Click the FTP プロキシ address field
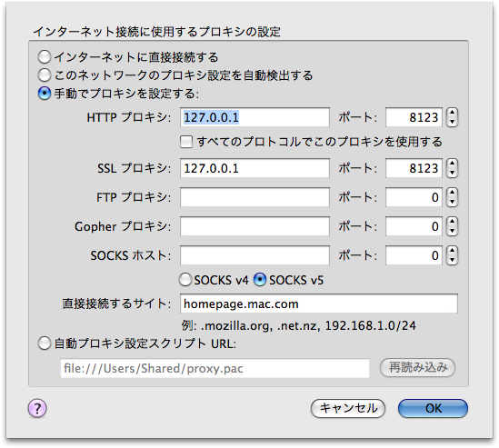499x448 pixels. point(254,197)
